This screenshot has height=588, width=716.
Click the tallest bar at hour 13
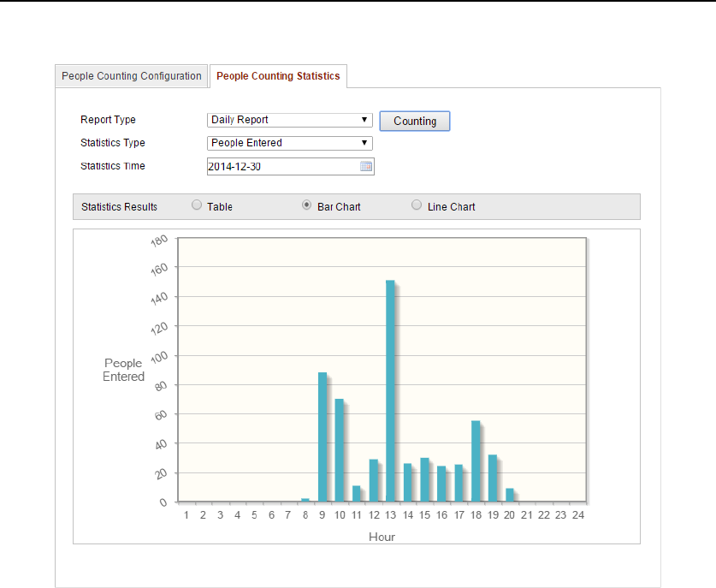pyautogui.click(x=390, y=390)
